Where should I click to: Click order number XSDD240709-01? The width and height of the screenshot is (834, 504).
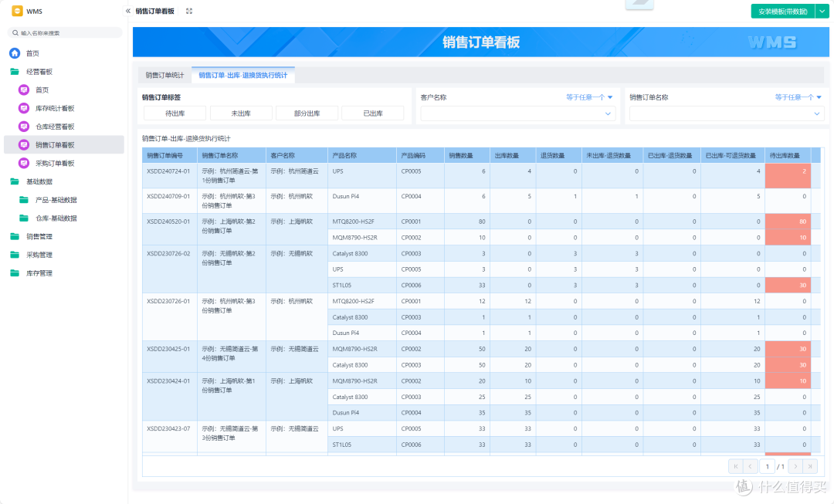[x=168, y=196]
